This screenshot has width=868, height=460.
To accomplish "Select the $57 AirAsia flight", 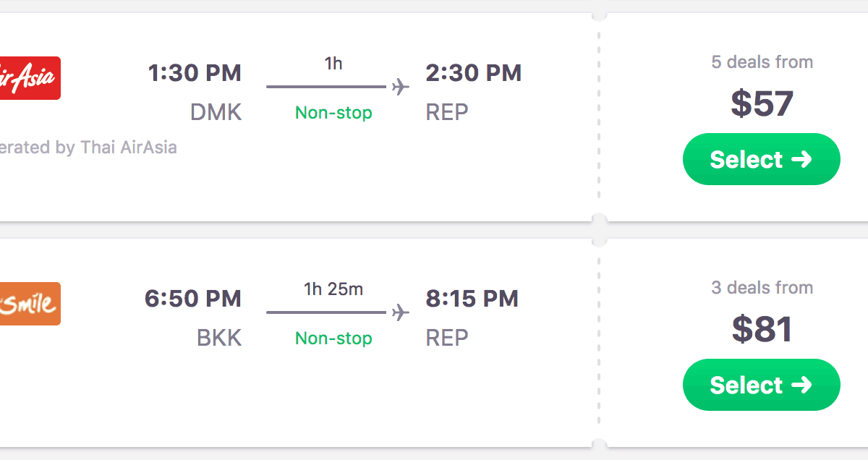I will 761,159.
